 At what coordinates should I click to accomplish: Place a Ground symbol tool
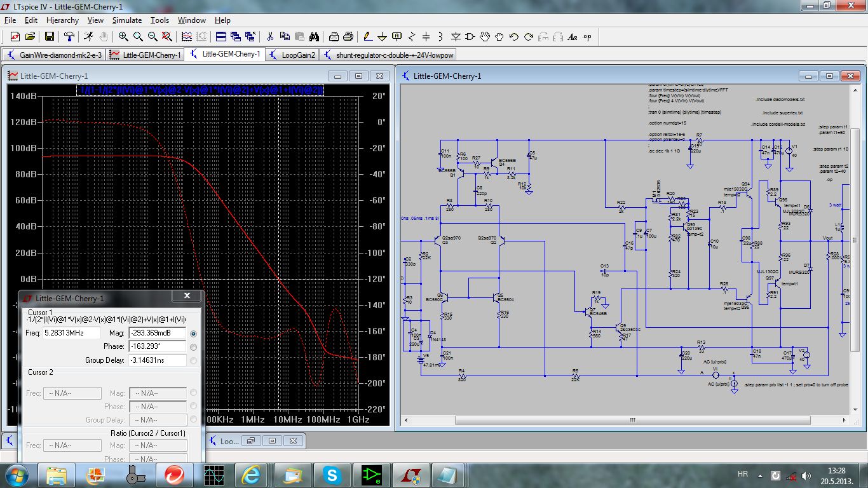[383, 37]
